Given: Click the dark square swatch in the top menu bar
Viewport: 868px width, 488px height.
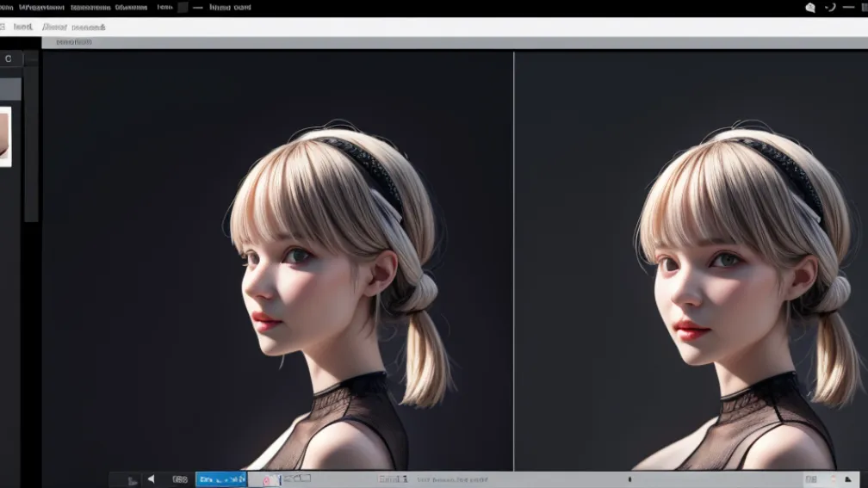Looking at the screenshot, I should [183, 7].
